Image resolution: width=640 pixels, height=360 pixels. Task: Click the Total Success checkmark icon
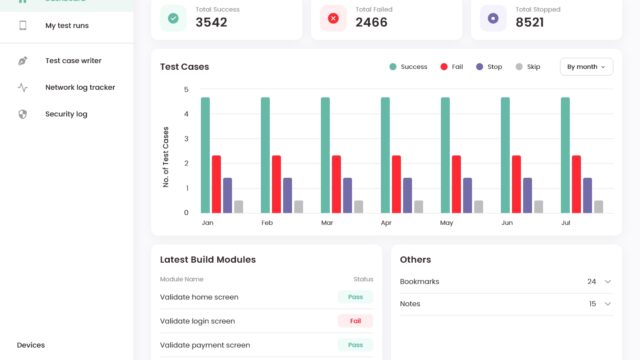[x=173, y=18]
